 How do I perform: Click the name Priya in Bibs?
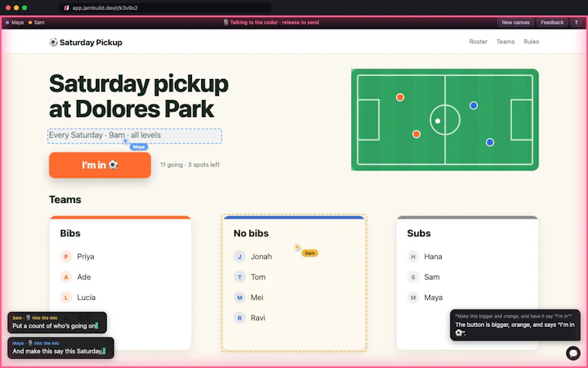[86, 256]
